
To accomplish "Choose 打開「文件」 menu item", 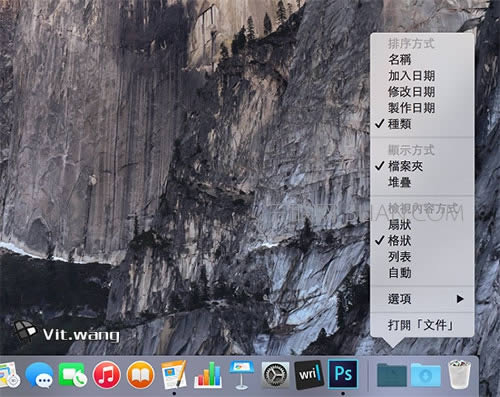I will point(422,325).
